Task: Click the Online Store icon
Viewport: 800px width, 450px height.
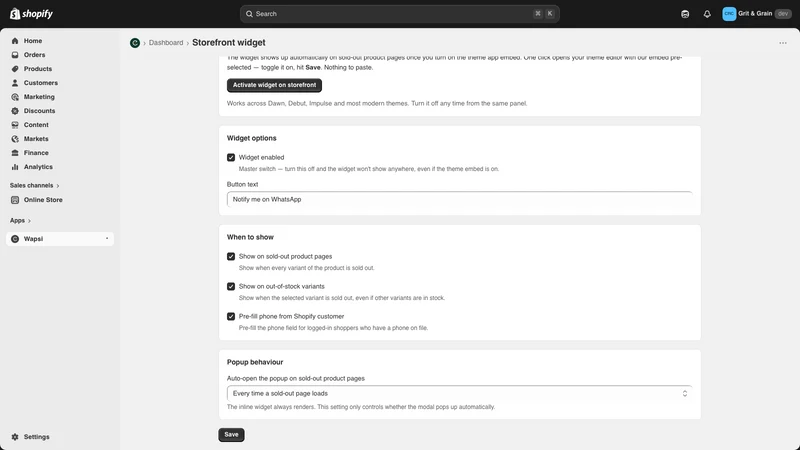Action: 15,200
